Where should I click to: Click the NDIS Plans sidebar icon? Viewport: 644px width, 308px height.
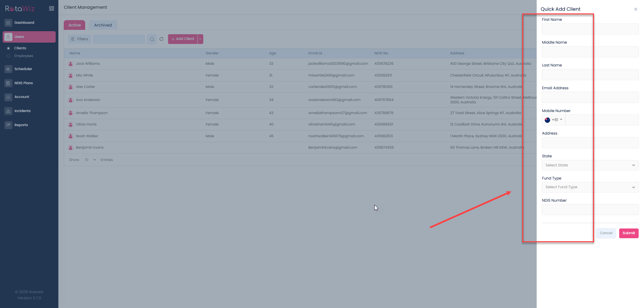[8, 83]
